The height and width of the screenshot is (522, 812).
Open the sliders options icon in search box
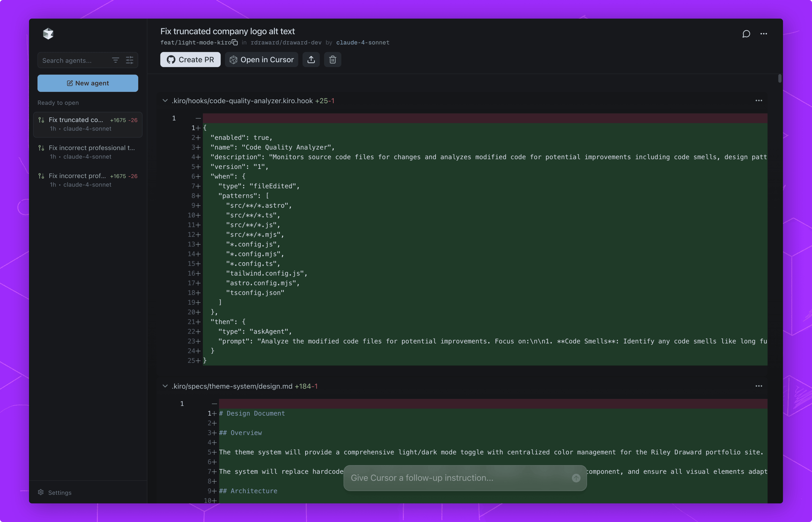click(129, 60)
